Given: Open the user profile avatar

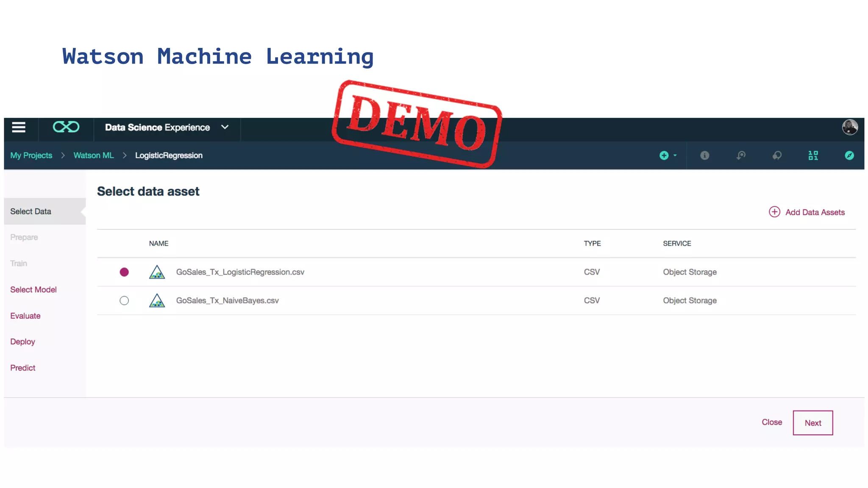Looking at the screenshot, I should pos(850,127).
